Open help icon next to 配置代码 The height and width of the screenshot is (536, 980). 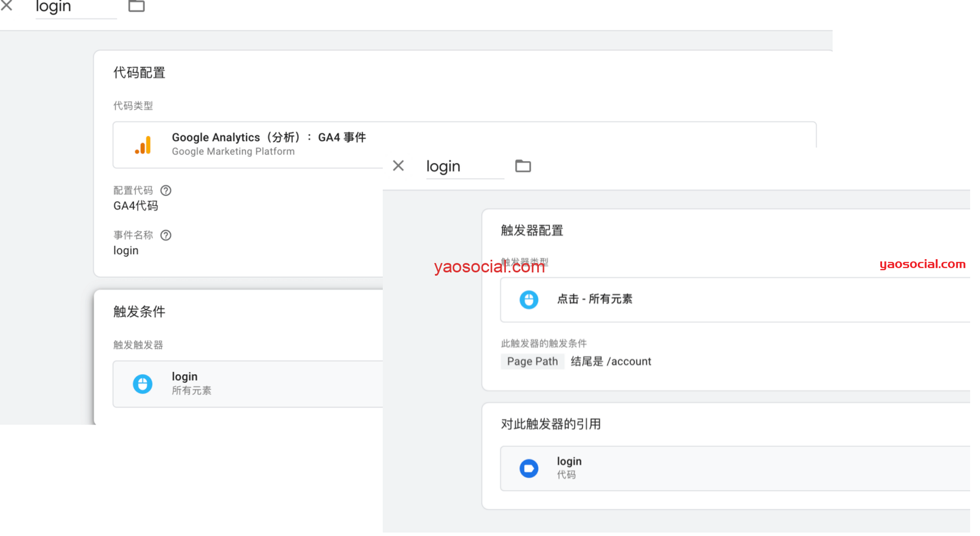(x=166, y=191)
